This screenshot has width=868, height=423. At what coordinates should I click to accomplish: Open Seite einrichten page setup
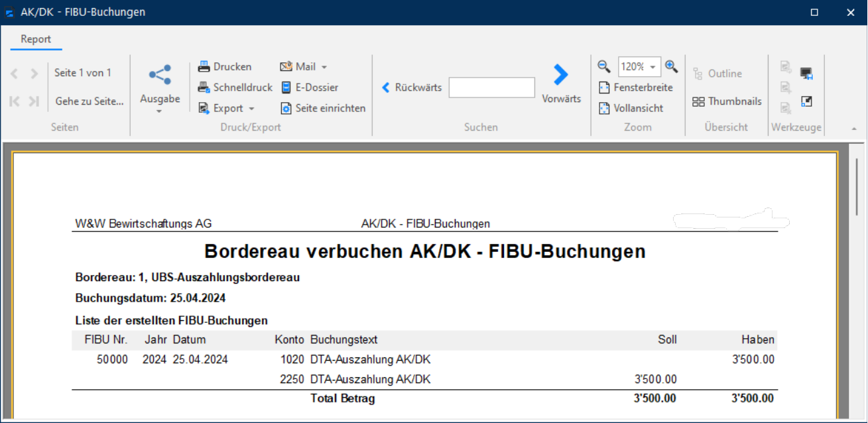(323, 108)
